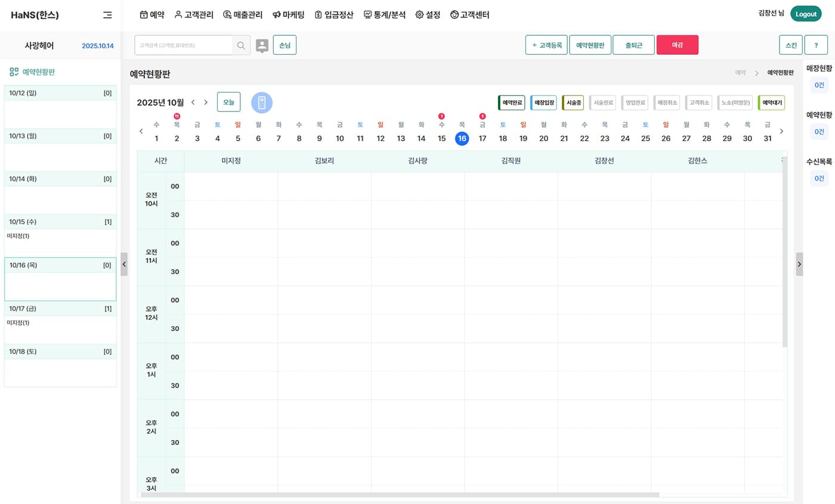Click the customer search input field
Image resolution: width=835 pixels, height=504 pixels.
[x=184, y=45]
